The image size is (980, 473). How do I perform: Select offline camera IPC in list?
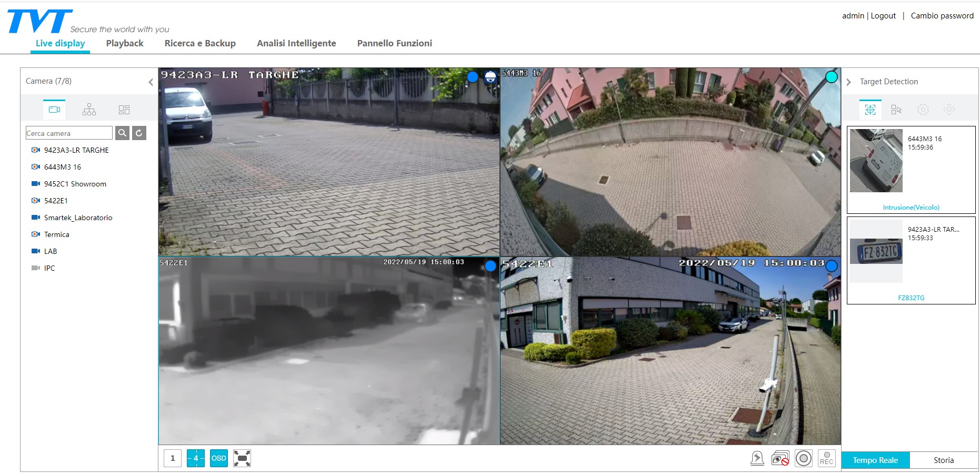point(49,268)
